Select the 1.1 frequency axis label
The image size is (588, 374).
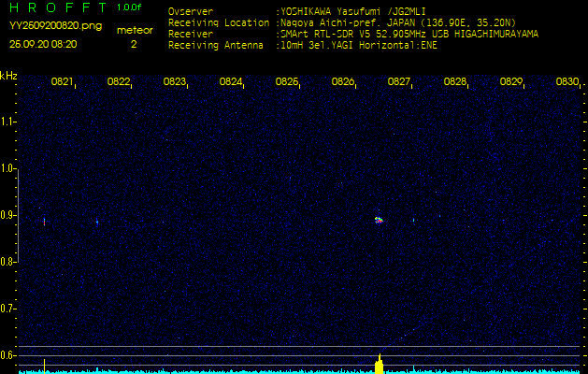coord(8,122)
